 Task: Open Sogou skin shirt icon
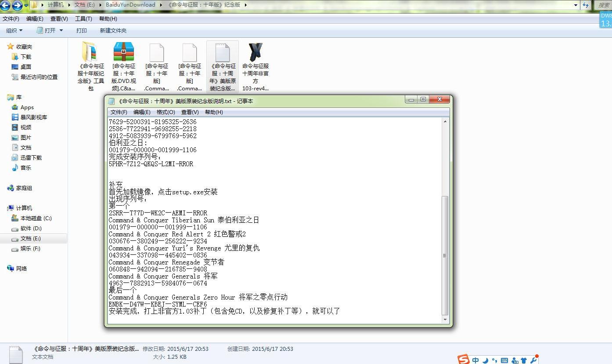point(523,360)
